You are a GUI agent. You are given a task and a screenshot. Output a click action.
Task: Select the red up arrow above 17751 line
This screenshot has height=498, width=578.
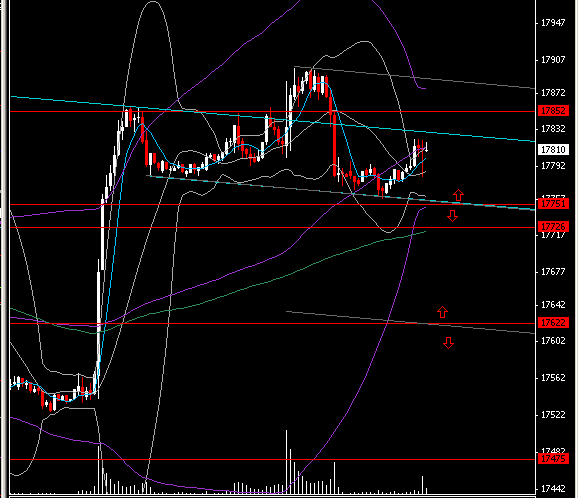click(458, 195)
